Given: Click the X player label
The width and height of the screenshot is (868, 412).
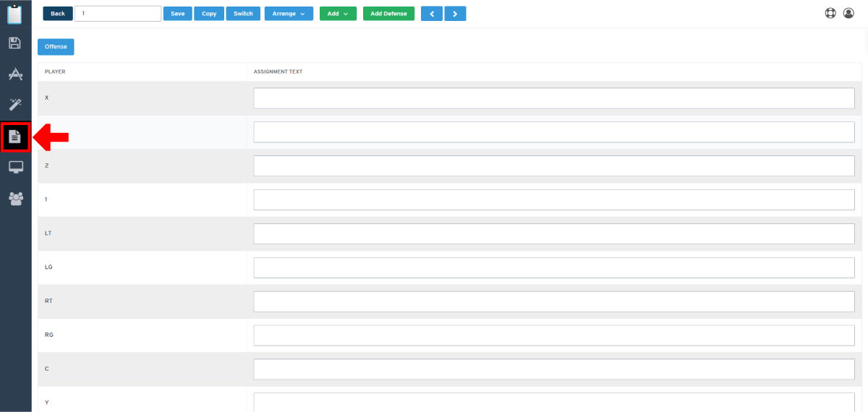Looking at the screenshot, I should [46, 98].
